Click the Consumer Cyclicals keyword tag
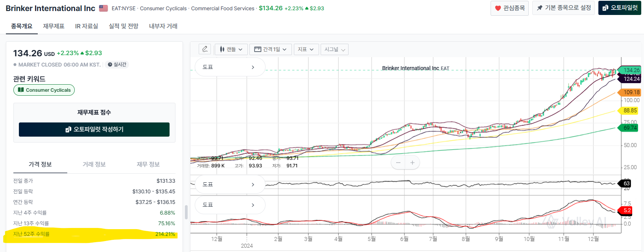 coord(44,90)
